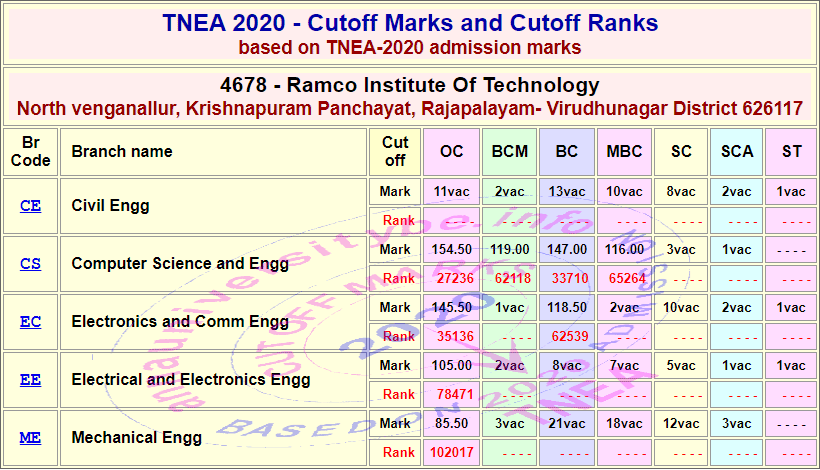
Task: Click the EE OC mark 105.00
Action: (451, 366)
